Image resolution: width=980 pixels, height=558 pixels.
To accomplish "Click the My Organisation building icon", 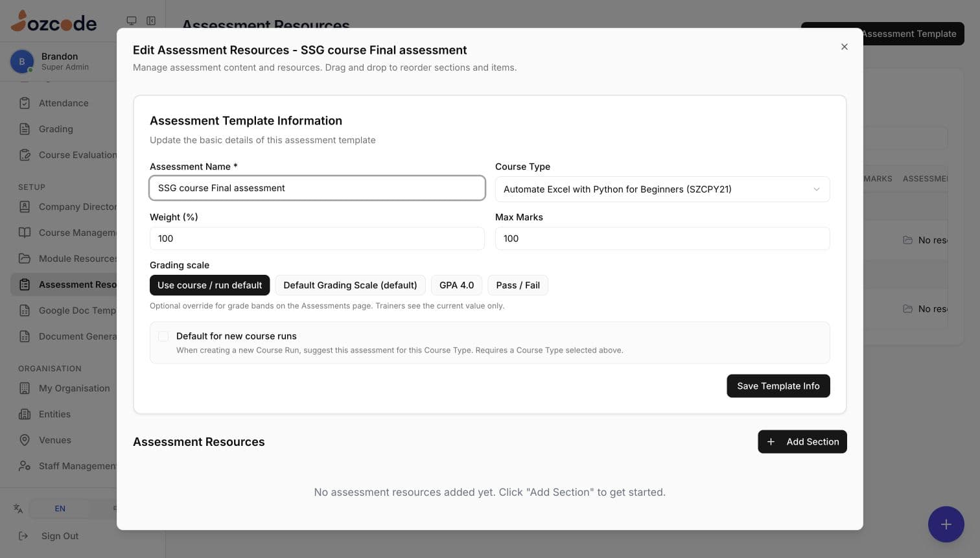I will tap(25, 388).
